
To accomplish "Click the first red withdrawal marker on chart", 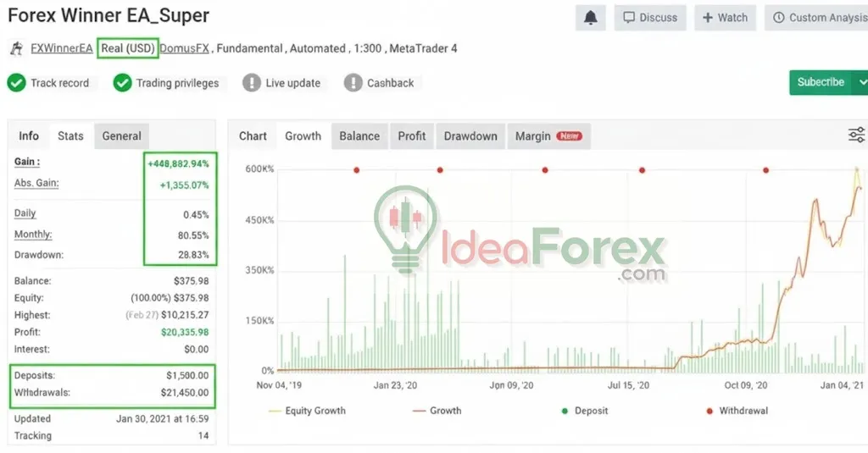I will 356,170.
